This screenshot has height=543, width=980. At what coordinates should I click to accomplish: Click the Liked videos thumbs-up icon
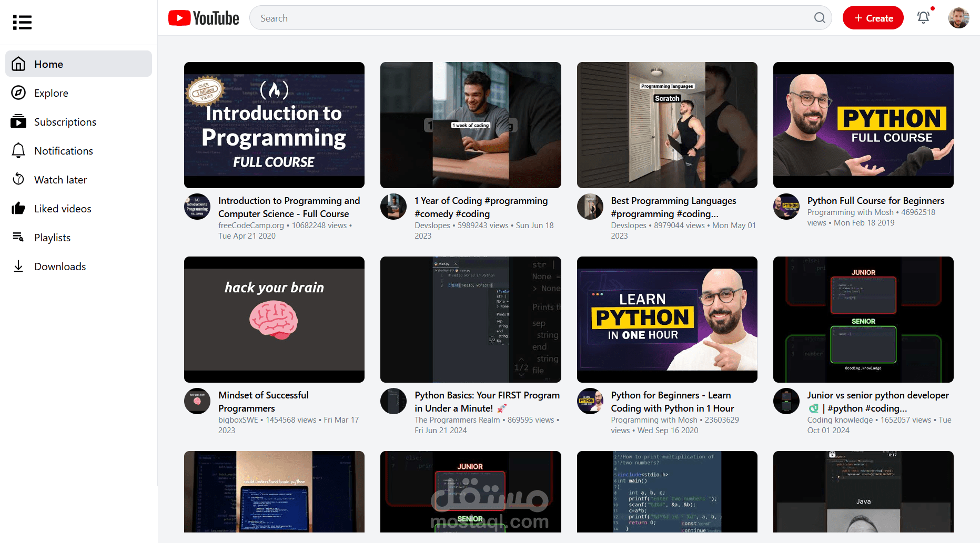click(x=18, y=208)
